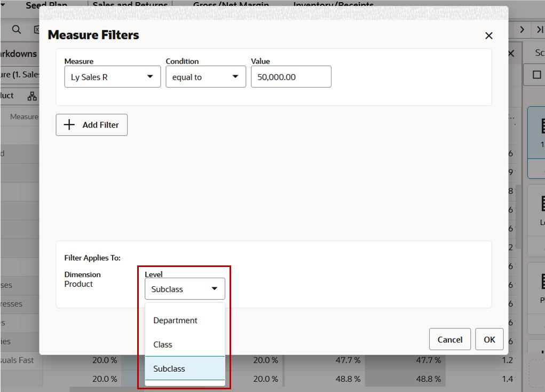
Task: Click the search magnifier icon
Action: click(x=17, y=29)
